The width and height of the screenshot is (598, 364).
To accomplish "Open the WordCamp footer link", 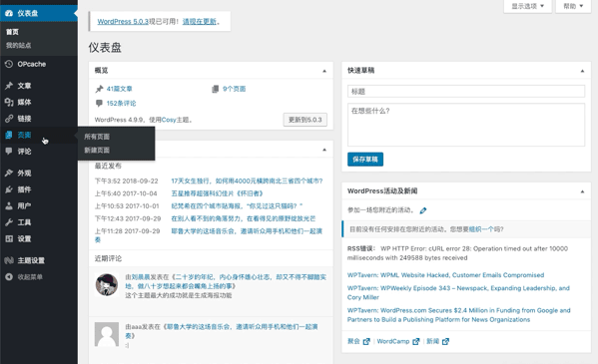I will click(393, 341).
